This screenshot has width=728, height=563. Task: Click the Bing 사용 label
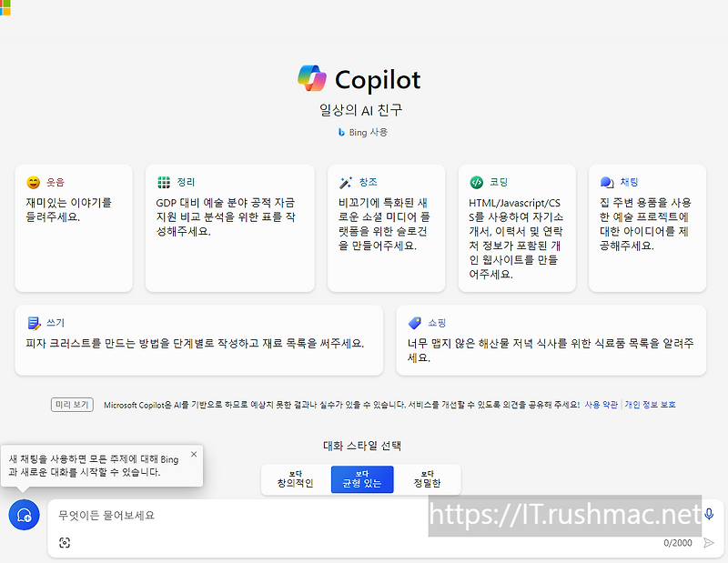click(x=363, y=131)
